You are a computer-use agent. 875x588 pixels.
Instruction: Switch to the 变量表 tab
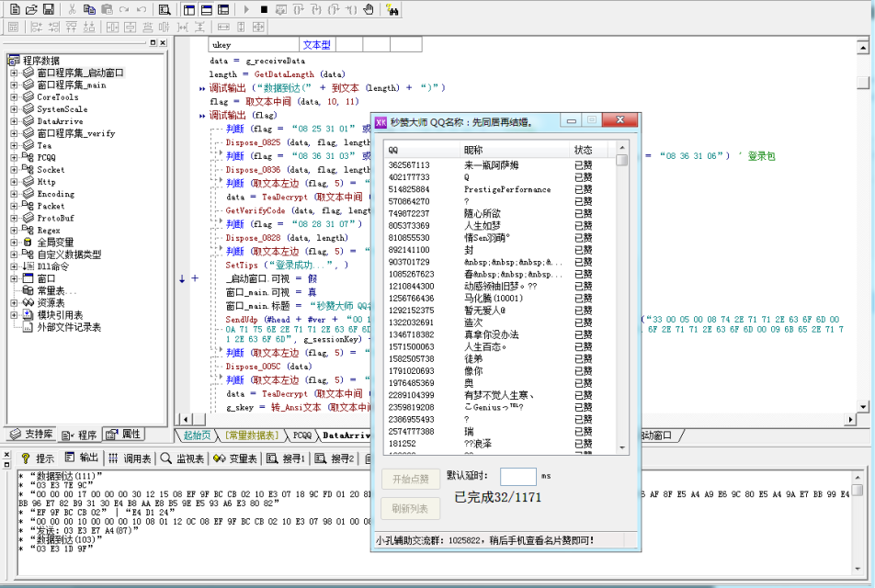[x=235, y=458]
